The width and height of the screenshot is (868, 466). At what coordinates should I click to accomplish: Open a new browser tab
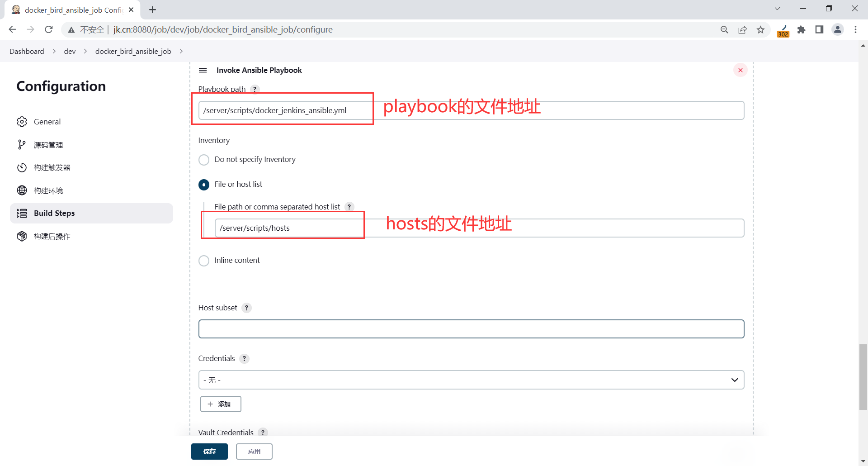coord(153,10)
